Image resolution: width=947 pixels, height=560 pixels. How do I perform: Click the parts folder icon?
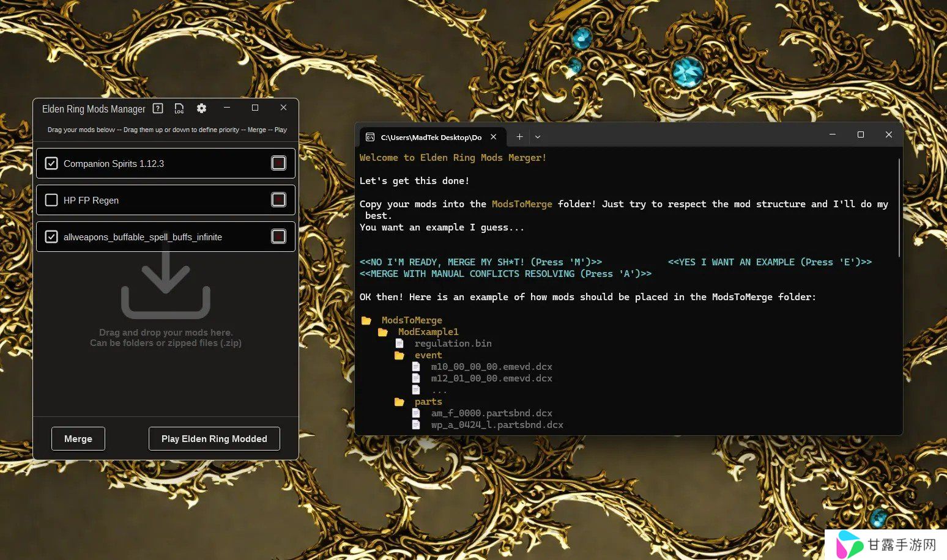pyautogui.click(x=399, y=402)
